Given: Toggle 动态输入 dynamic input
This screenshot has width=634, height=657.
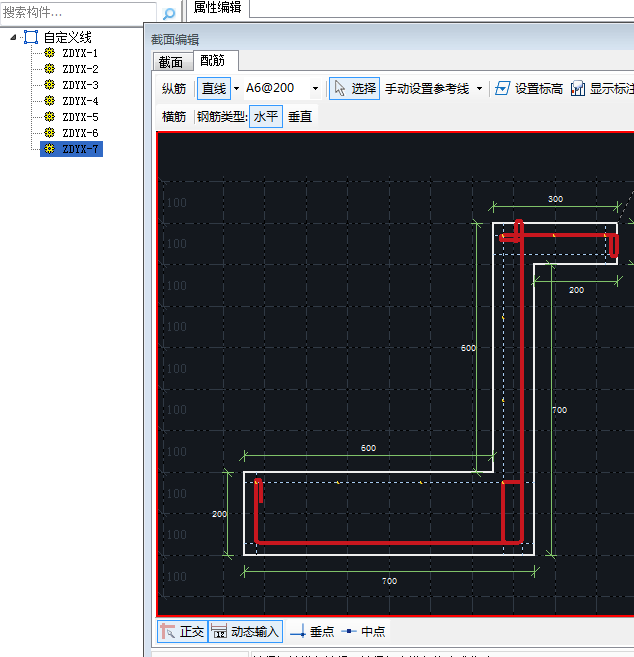Looking at the screenshot, I should coord(246,631).
